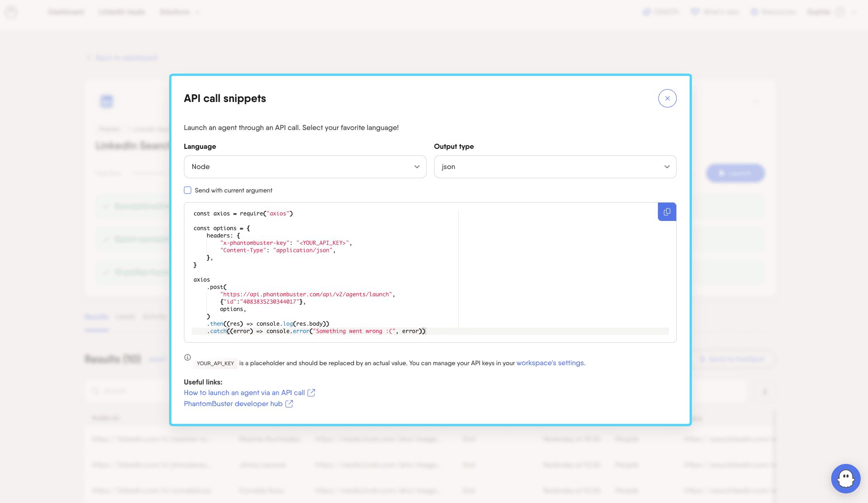Viewport: 868px width, 503px height.
Task: Click the axios require line of code
Action: (243, 214)
